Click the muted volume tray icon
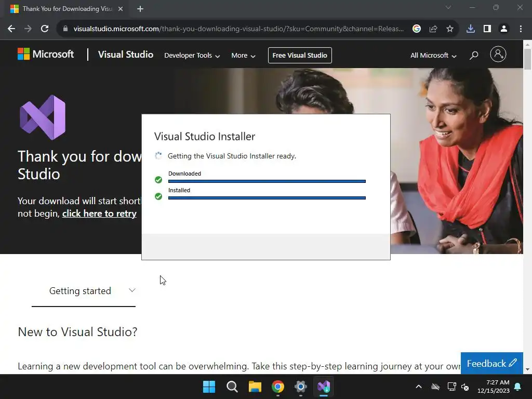This screenshot has height=399, width=532. 465,387
